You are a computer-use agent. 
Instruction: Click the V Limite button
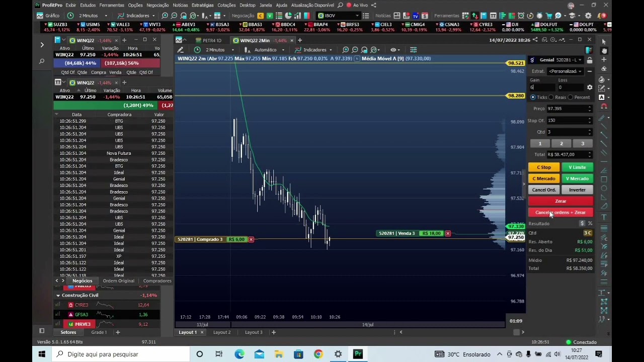(x=577, y=167)
